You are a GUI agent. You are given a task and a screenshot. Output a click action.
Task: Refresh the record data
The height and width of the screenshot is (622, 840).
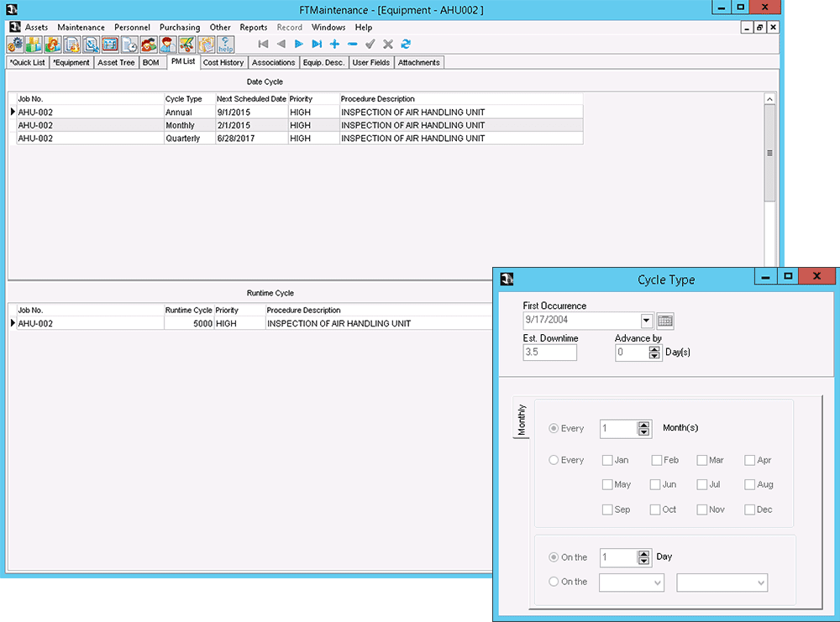pyautogui.click(x=406, y=44)
